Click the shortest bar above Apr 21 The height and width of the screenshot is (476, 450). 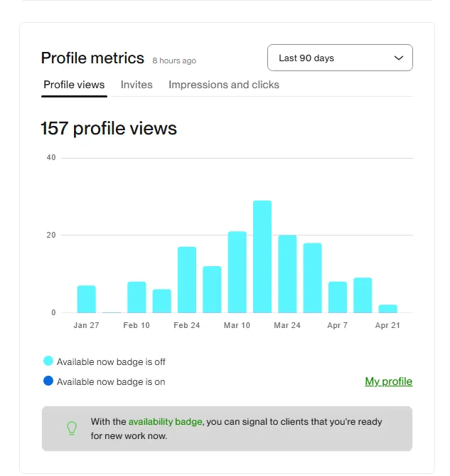388,309
